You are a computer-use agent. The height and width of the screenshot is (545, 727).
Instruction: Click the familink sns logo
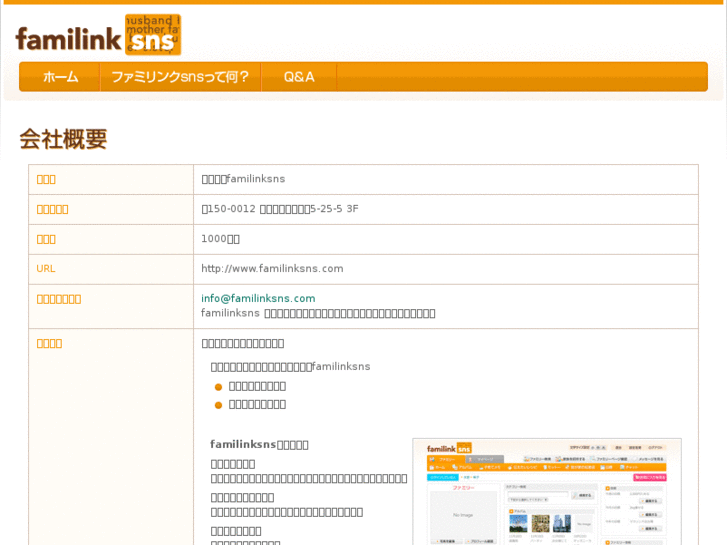pyautogui.click(x=98, y=35)
